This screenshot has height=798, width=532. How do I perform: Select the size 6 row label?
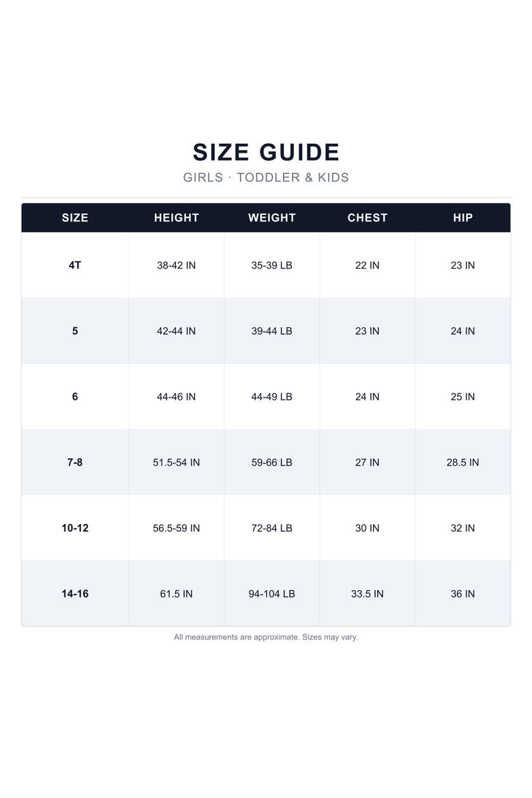(x=75, y=396)
